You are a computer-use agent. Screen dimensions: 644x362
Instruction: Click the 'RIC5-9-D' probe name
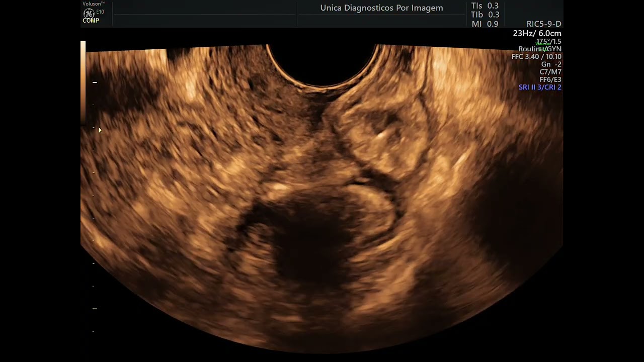pyautogui.click(x=544, y=24)
